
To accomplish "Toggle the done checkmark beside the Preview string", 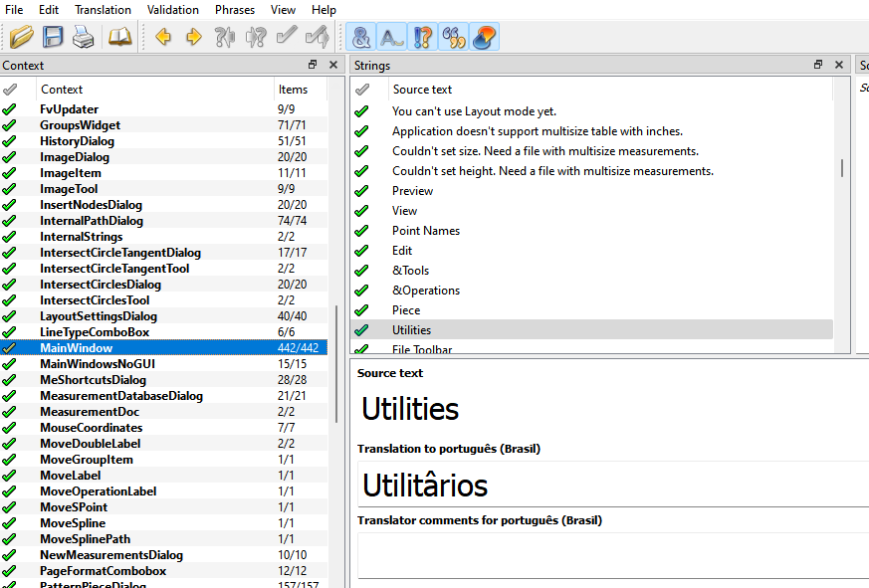I will (x=362, y=191).
